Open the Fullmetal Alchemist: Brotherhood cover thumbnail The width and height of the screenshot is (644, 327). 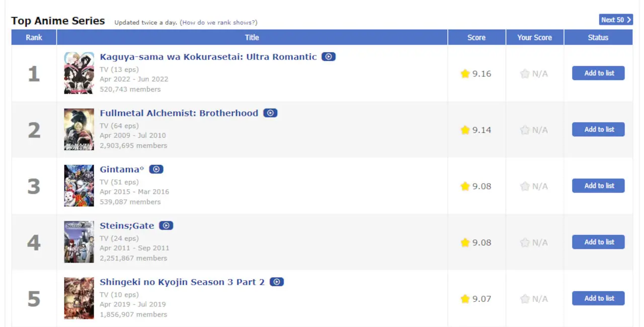click(79, 129)
